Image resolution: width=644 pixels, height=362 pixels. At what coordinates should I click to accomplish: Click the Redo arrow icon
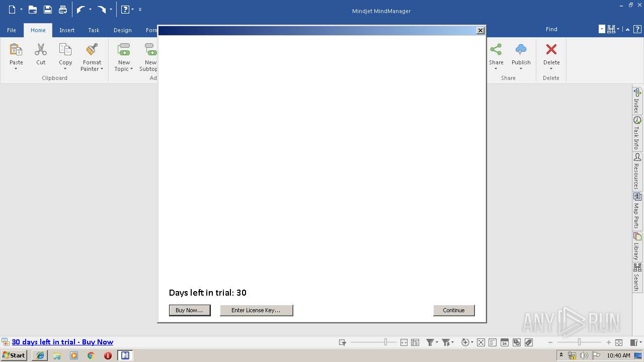[x=102, y=10]
